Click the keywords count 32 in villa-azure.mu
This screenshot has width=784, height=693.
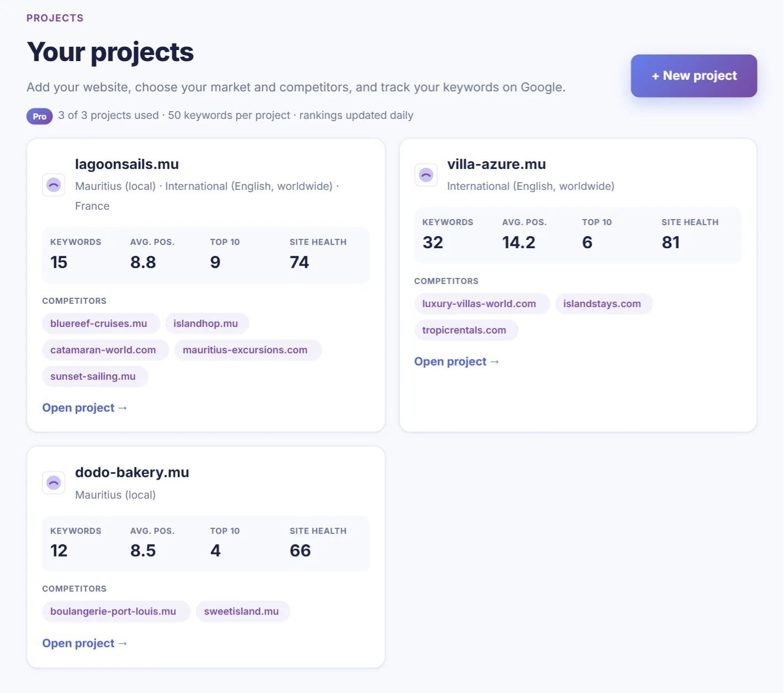pyautogui.click(x=433, y=242)
